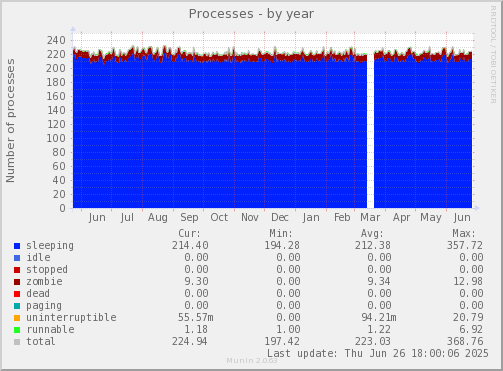Click the zombie legend color swatch

(17, 282)
